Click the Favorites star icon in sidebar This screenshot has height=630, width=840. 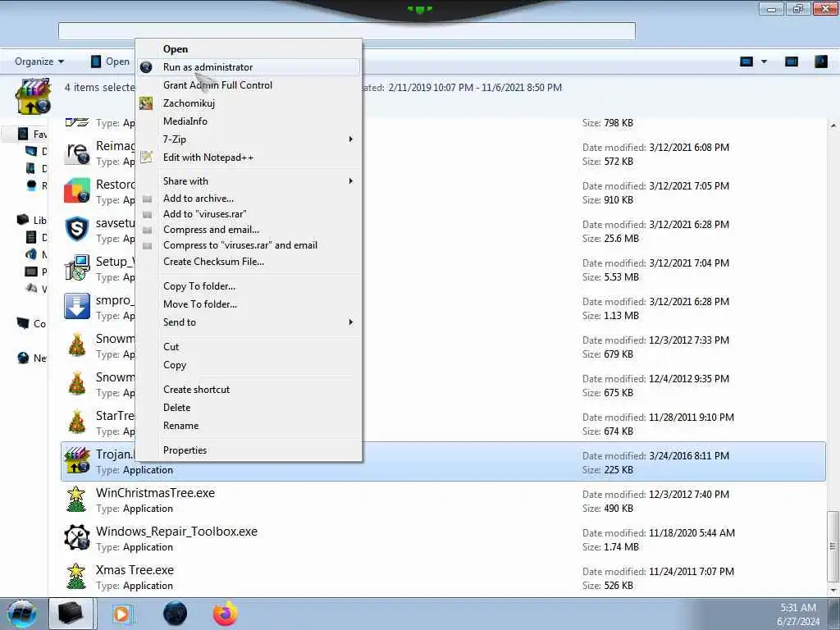[23, 134]
